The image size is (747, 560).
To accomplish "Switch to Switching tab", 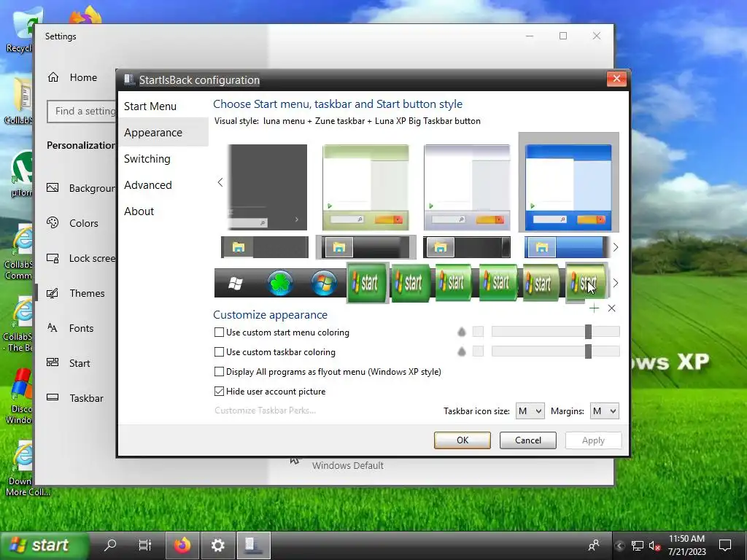I will [x=163, y=158].
